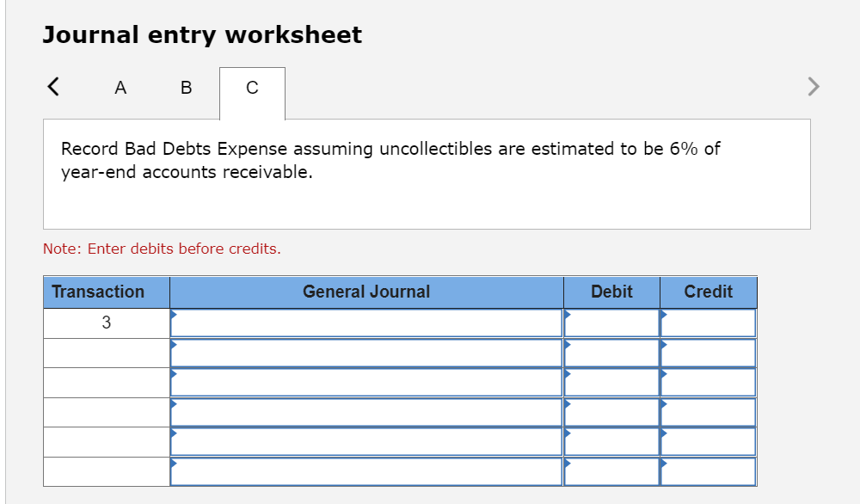860x504 pixels.
Task: Click Credit field in fourth row
Action: tap(709, 413)
